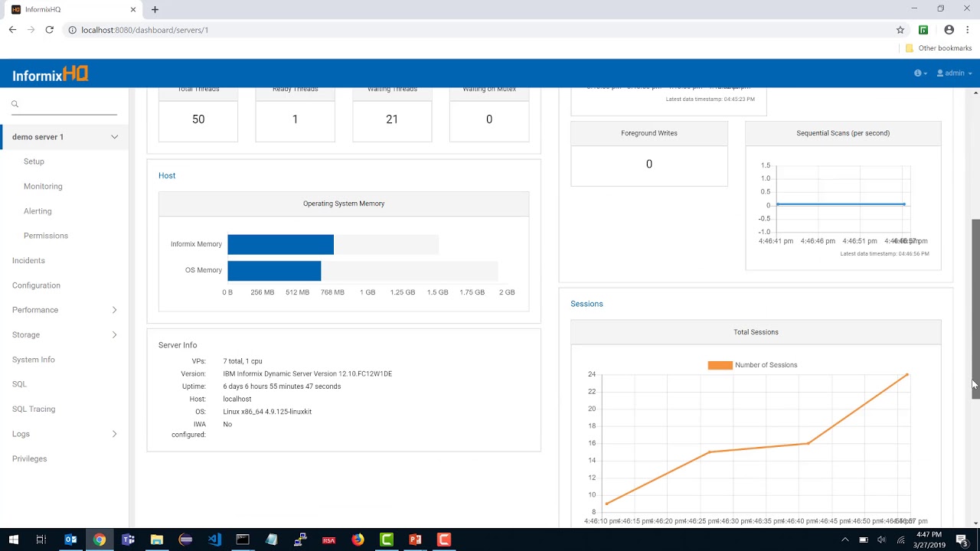
Task: Click the Foreground Writes value 0
Action: pyautogui.click(x=649, y=164)
